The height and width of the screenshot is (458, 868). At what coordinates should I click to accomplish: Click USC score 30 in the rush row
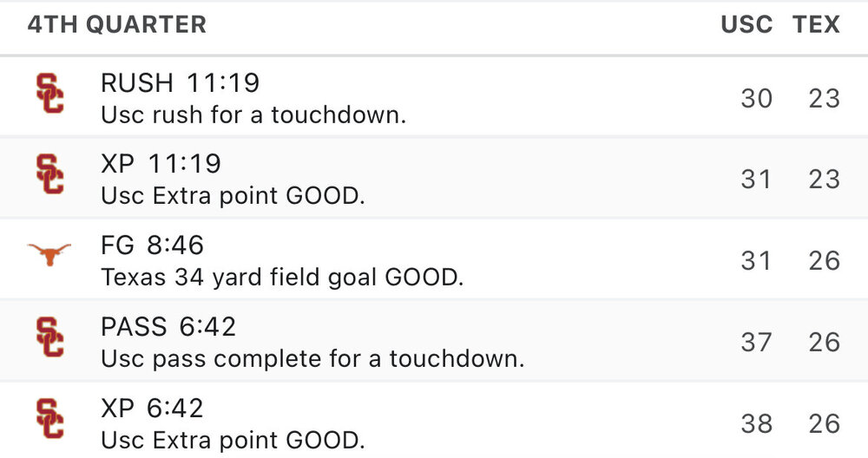(x=756, y=99)
